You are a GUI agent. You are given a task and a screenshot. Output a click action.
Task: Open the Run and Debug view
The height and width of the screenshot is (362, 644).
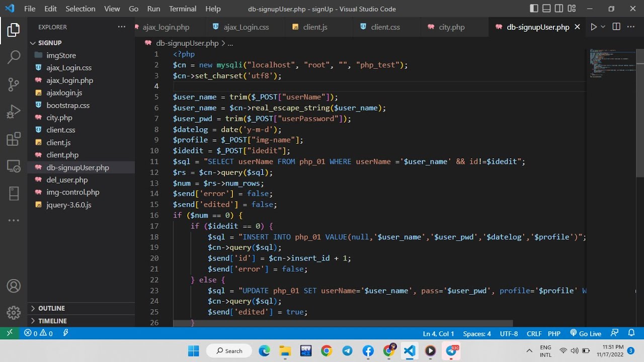point(14,112)
